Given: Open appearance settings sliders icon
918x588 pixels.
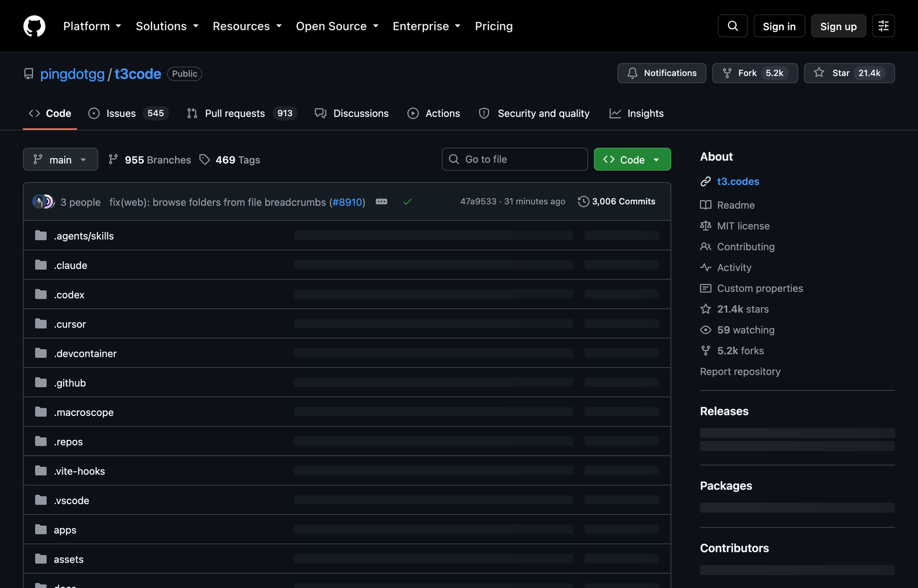Looking at the screenshot, I should pos(884,26).
